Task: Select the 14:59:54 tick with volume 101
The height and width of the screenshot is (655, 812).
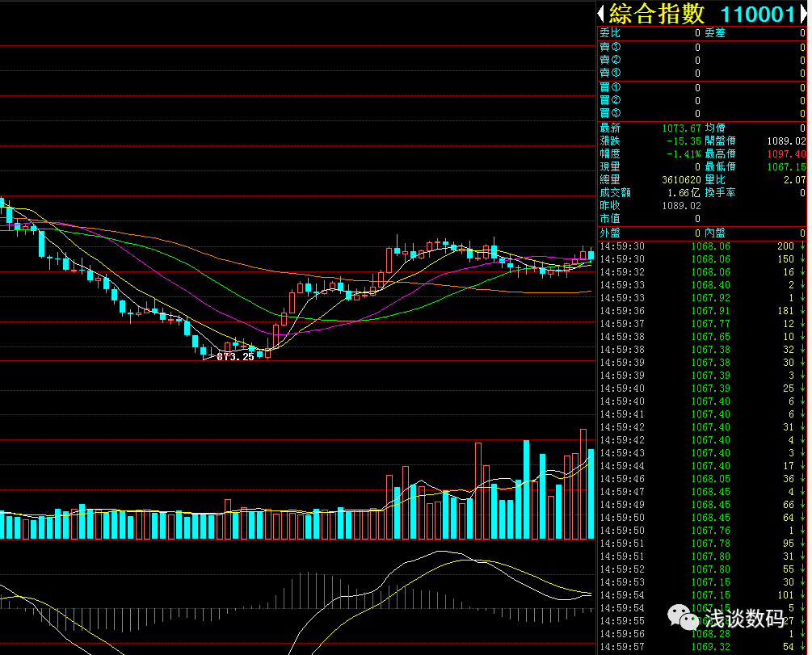Action: pos(702,595)
